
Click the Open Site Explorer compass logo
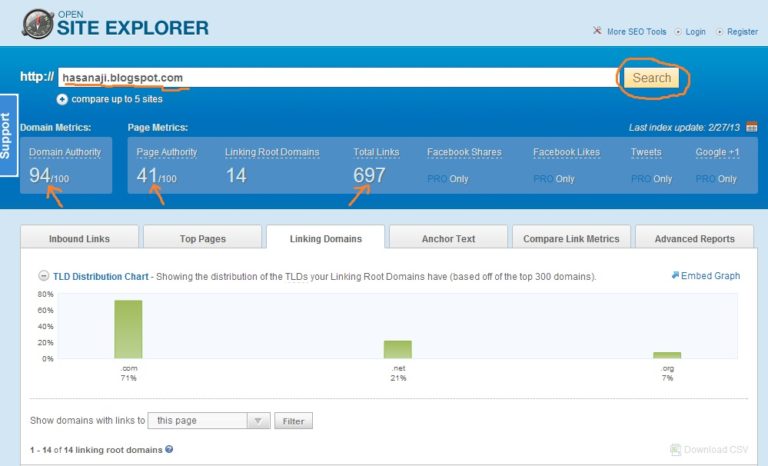point(38,24)
